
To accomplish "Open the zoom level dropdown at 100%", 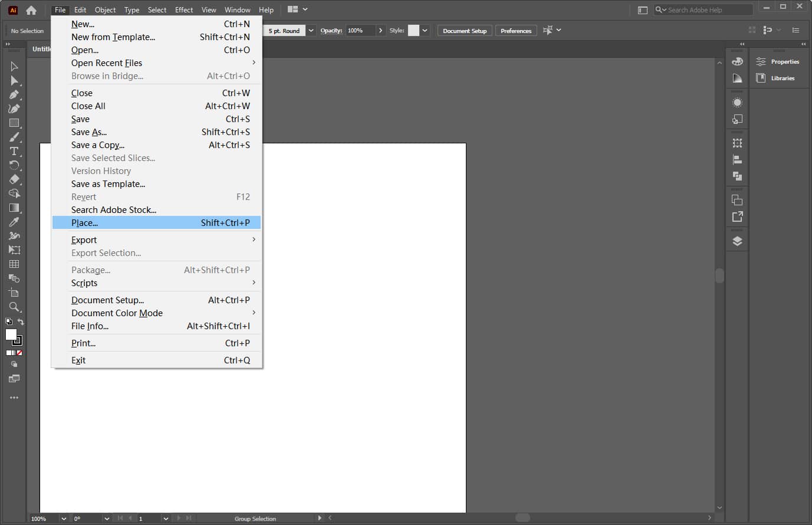I will [63, 519].
